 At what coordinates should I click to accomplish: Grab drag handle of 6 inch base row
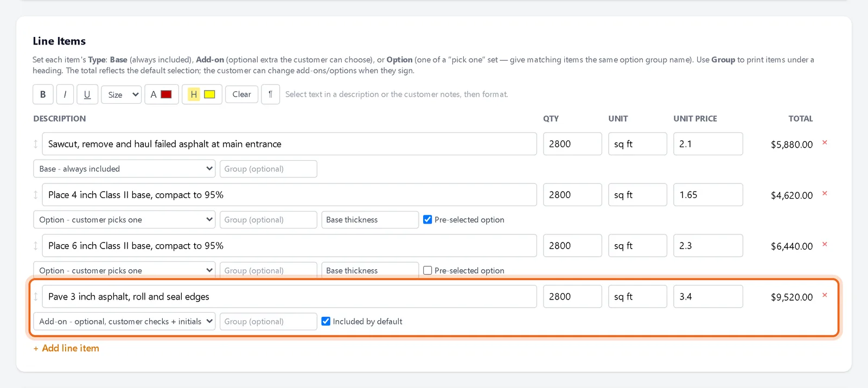36,246
